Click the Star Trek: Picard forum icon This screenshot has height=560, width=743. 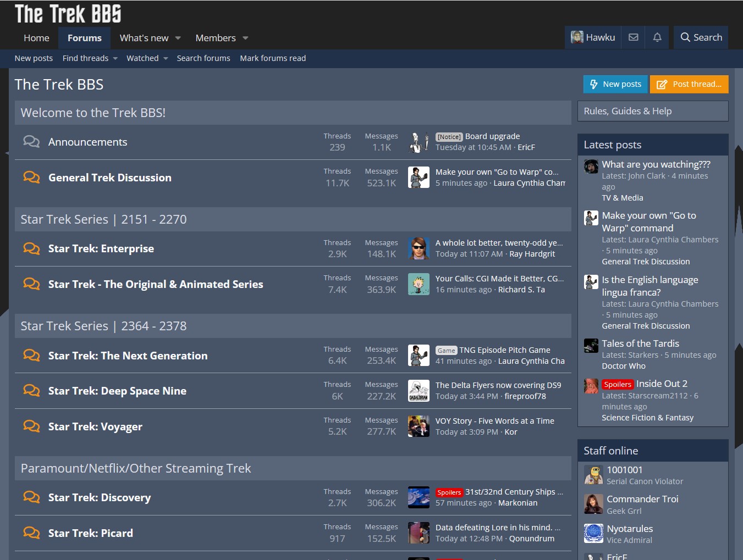click(31, 533)
